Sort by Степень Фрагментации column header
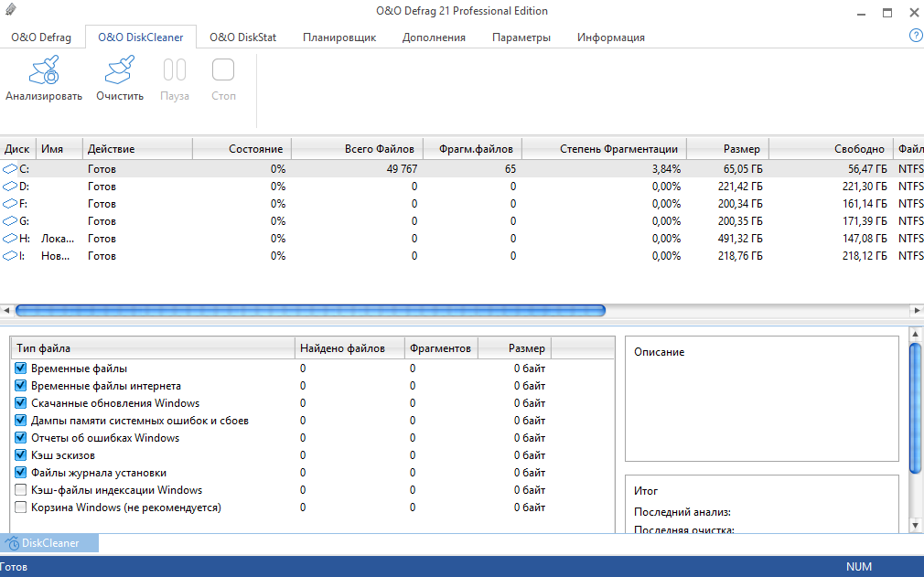Viewport: 924px width, 577px height. point(604,149)
